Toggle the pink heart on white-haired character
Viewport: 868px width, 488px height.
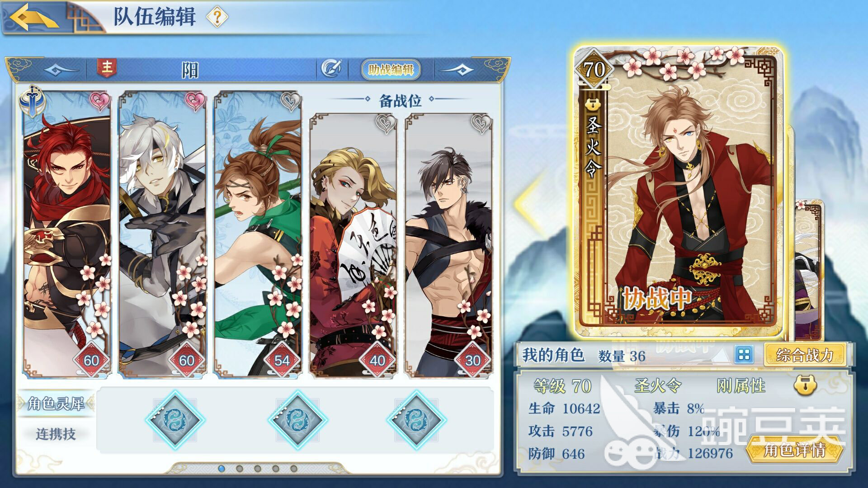pos(195,101)
